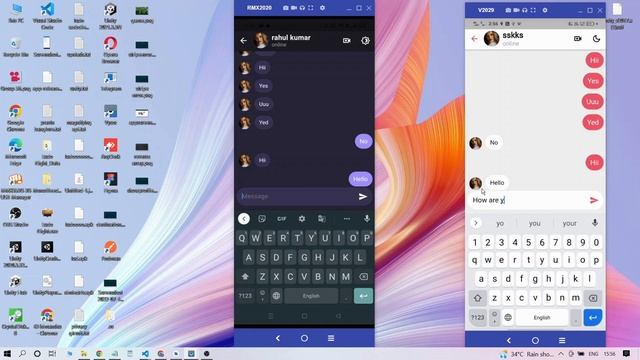Click settings gear in V2029 title bar
Viewport: 640px width, 360px height.
(545, 10)
